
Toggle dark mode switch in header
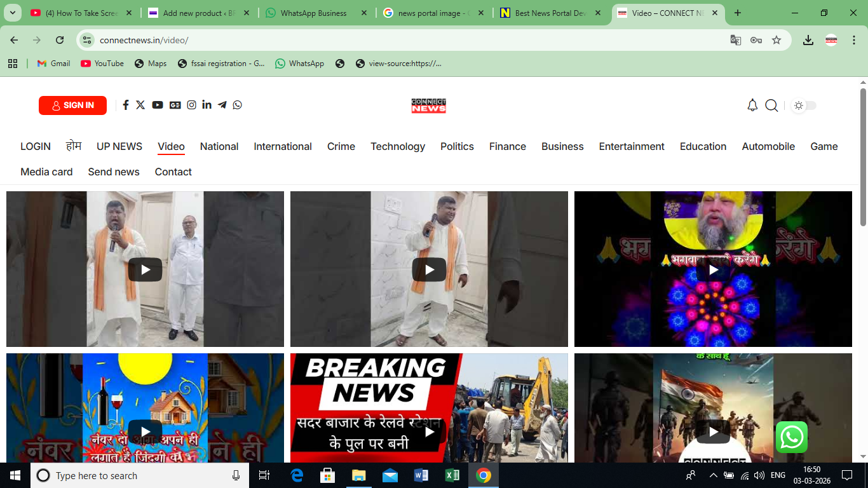(x=803, y=105)
